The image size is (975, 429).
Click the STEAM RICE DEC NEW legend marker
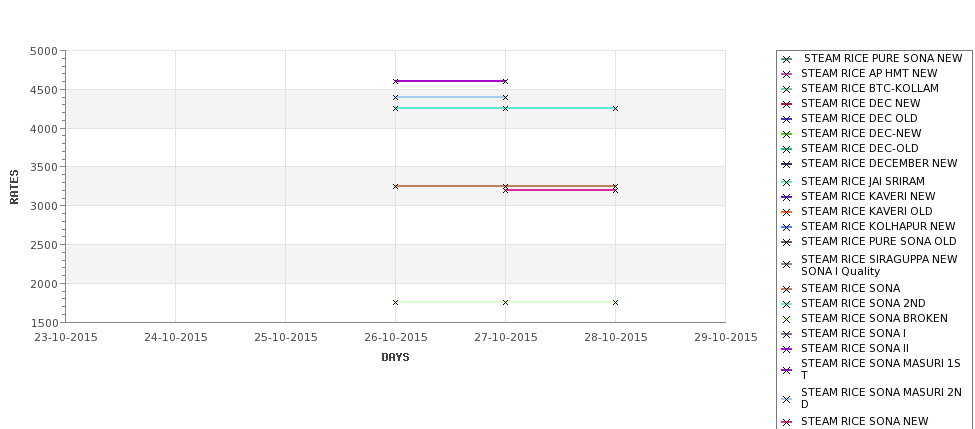coord(787,104)
